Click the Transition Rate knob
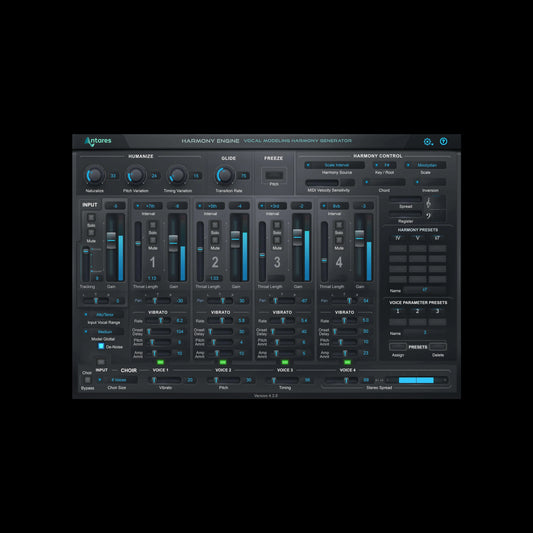533x533 pixels. click(225, 175)
